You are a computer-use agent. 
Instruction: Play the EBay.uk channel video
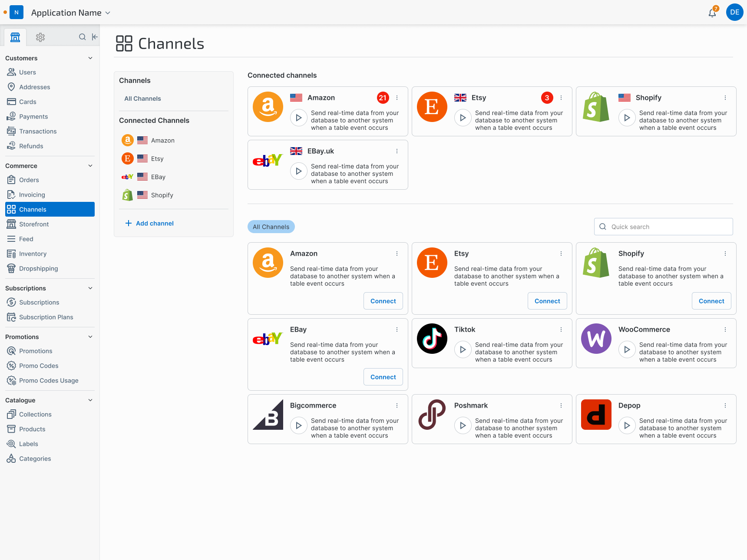[299, 171]
